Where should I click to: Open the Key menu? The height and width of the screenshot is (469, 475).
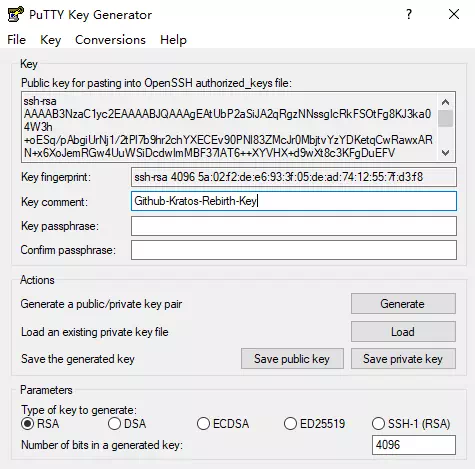(x=50, y=40)
